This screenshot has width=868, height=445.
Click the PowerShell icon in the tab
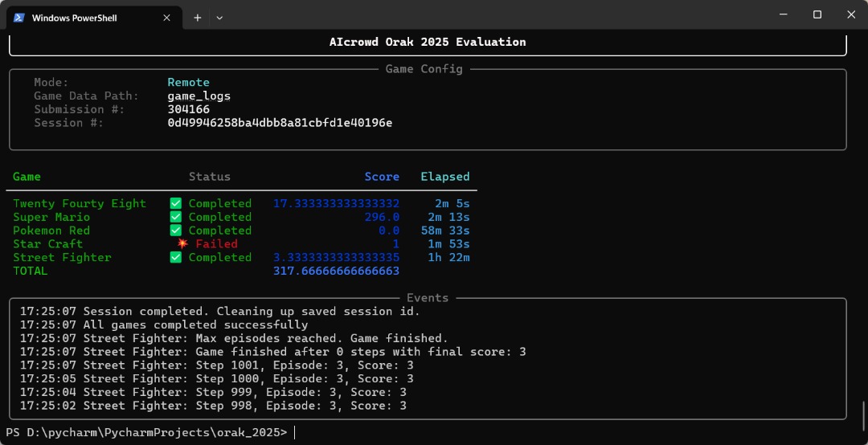19,17
